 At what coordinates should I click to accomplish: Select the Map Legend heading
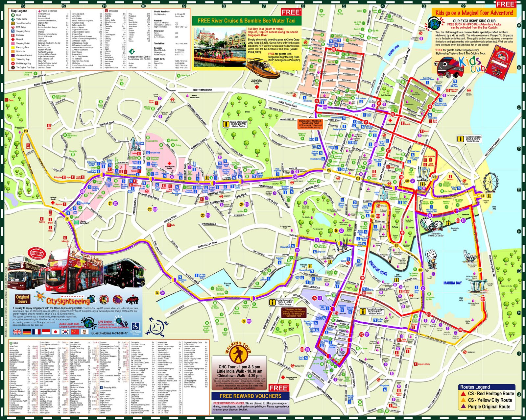(x=19, y=11)
